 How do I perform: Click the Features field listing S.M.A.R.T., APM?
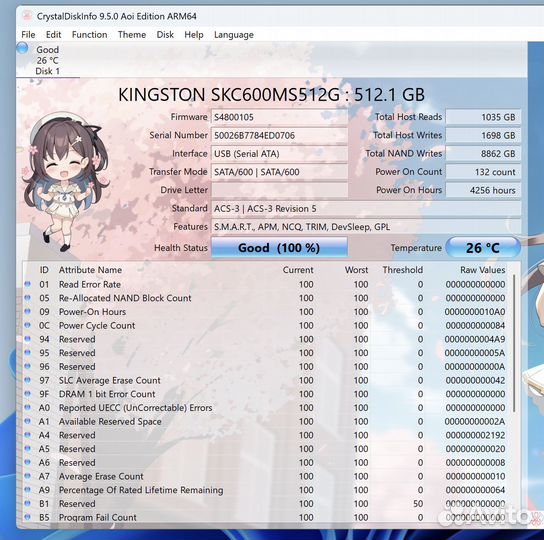(366, 227)
